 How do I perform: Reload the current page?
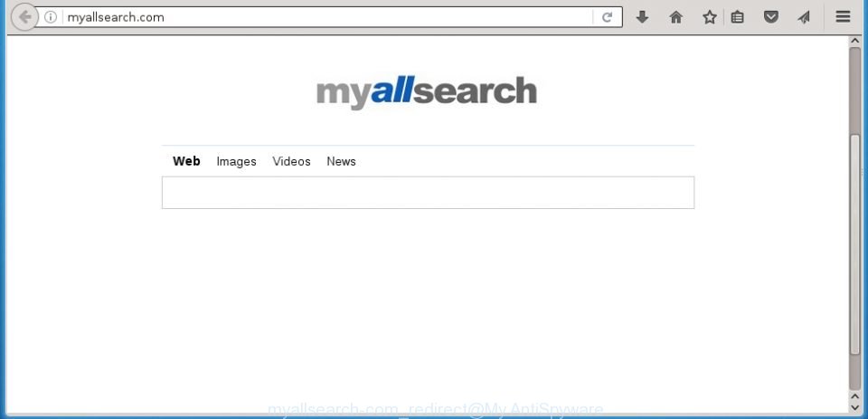(608, 17)
